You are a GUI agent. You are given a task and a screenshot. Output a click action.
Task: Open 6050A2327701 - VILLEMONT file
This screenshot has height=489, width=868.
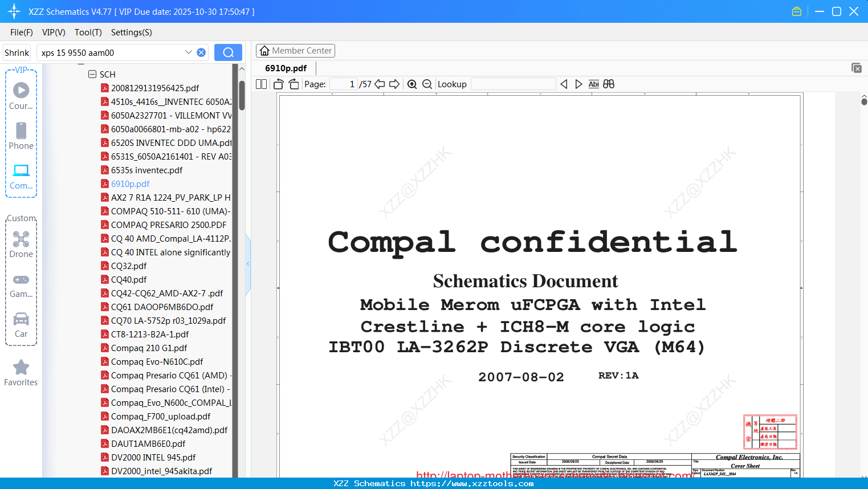pos(166,115)
